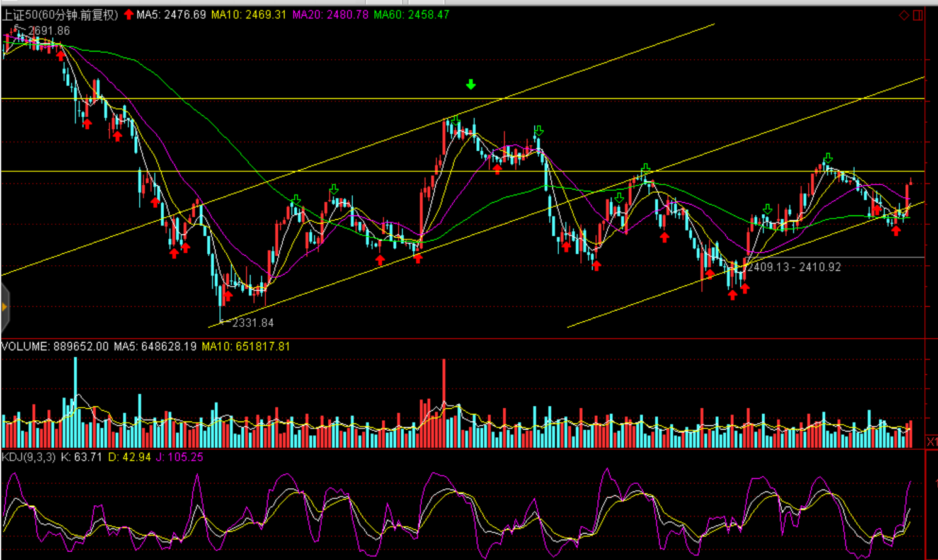The image size is (938, 560).
Task: Click the solid green down-arrow signal marker
Action: pos(471,84)
